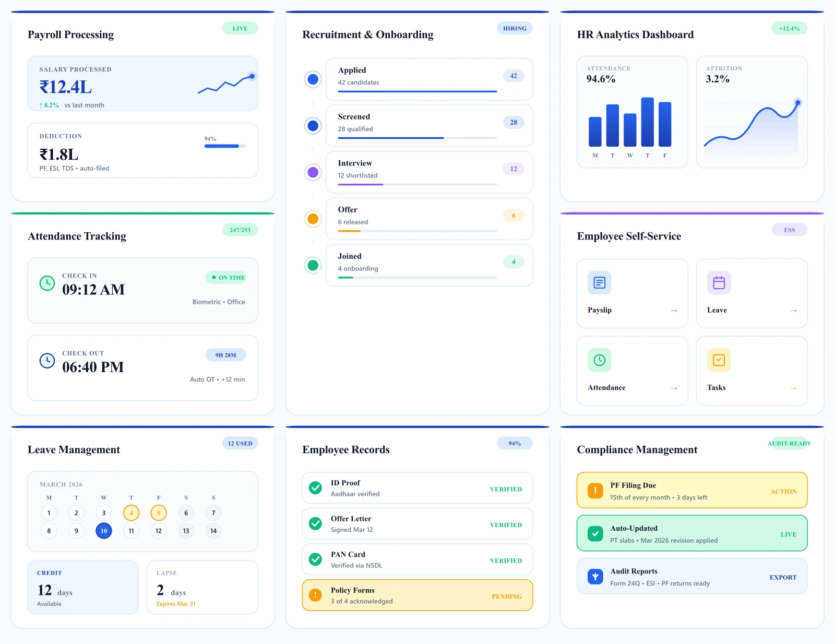Viewport: 835px width, 644px height.
Task: Click the blue Check Out clock icon
Action: coord(47,361)
